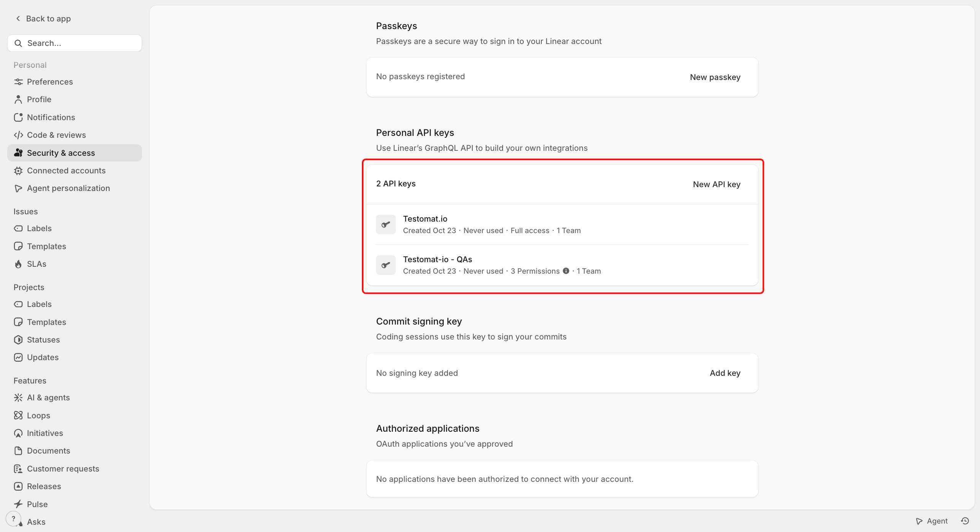Viewport: 980px width, 532px height.
Task: Click the Initiatives icon in sidebar
Action: [18, 433]
